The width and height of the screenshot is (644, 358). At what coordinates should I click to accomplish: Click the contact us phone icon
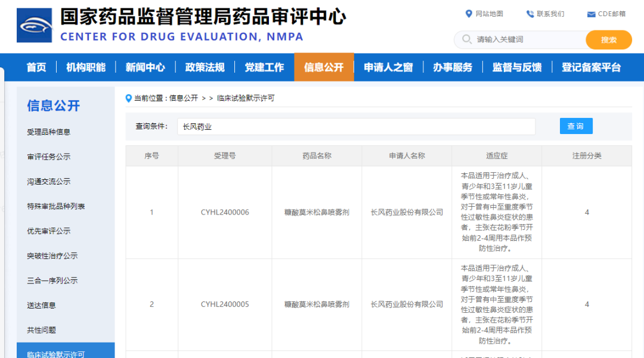point(530,14)
